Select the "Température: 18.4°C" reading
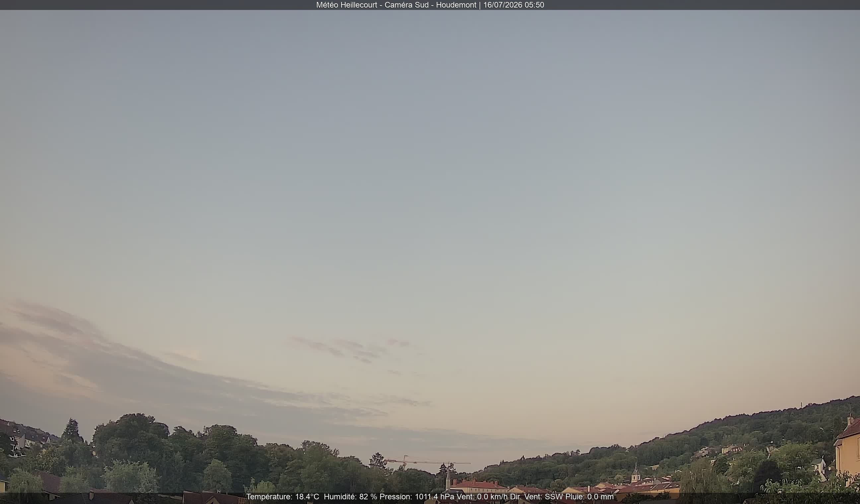This screenshot has height=504, width=860. click(x=283, y=497)
